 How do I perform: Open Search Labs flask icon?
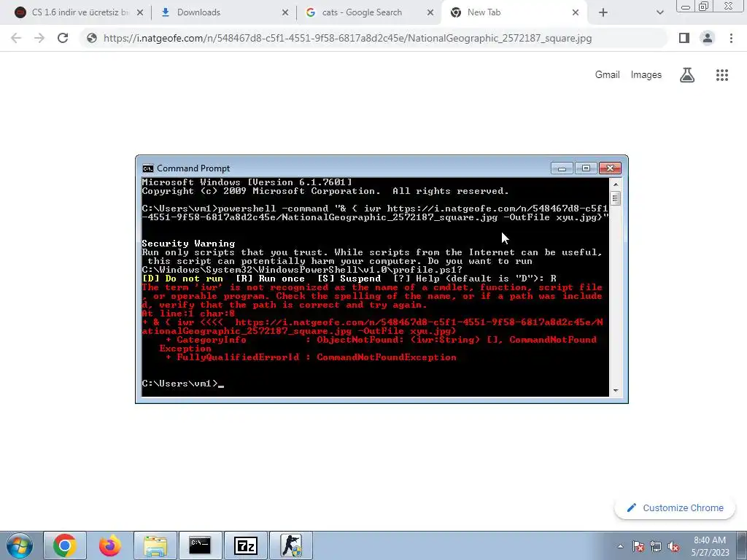[x=687, y=75]
